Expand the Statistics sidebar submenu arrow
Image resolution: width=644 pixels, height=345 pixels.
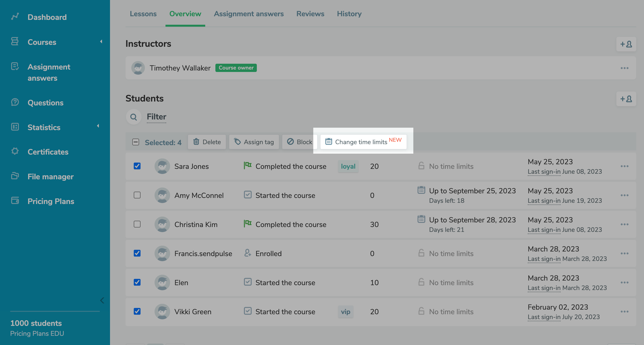tap(98, 126)
